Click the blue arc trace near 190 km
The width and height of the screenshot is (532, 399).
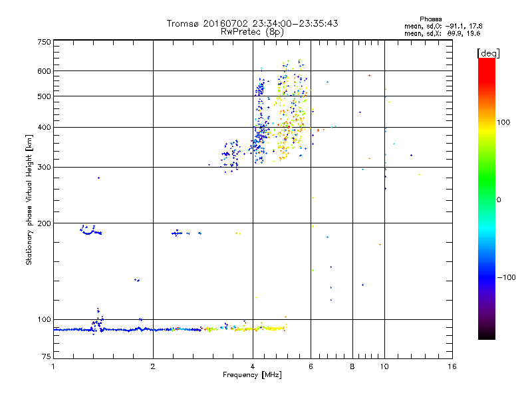click(90, 231)
